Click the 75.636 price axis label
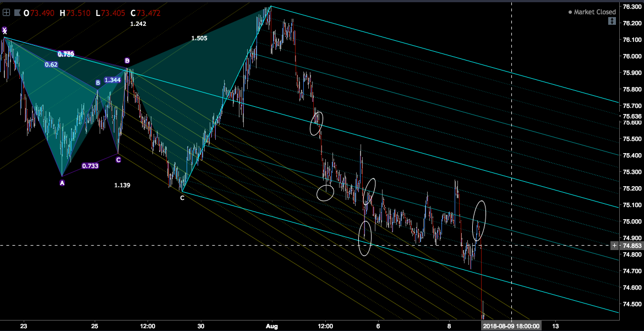The height and width of the screenshot is (331, 644). click(632, 116)
